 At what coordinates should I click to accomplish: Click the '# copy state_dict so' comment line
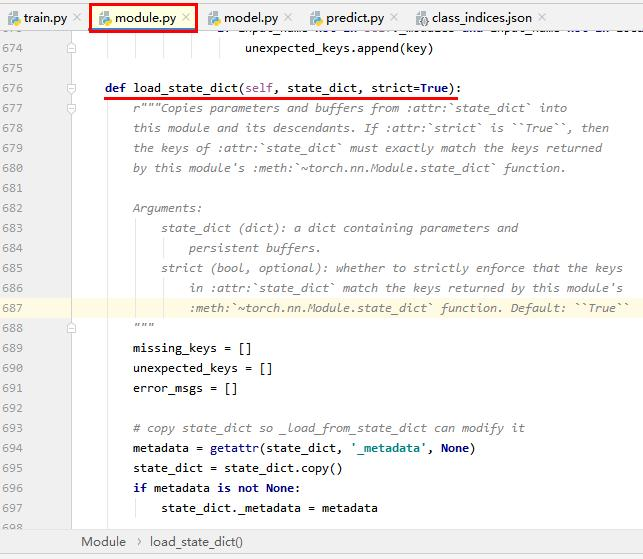[x=329, y=429]
